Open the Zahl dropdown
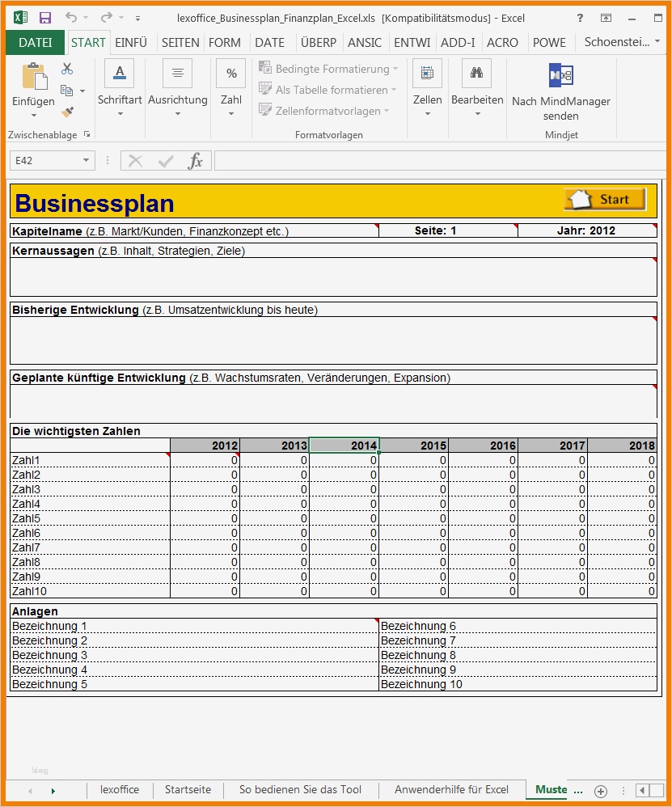Viewport: 672px width, 807px height. coord(230,112)
